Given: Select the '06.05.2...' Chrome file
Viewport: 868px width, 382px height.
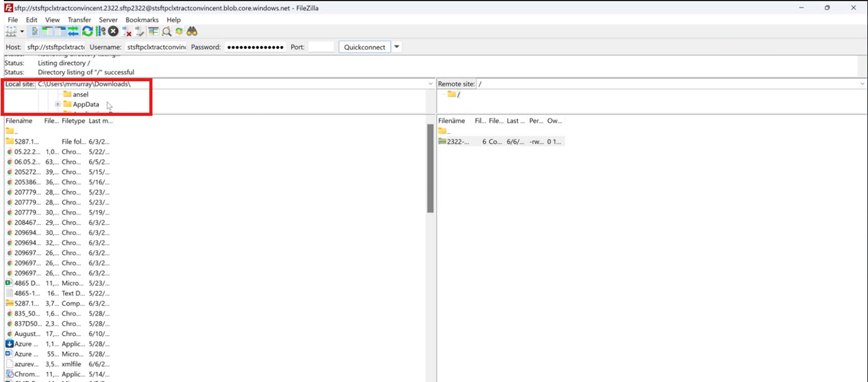Looking at the screenshot, I should coord(59,162).
